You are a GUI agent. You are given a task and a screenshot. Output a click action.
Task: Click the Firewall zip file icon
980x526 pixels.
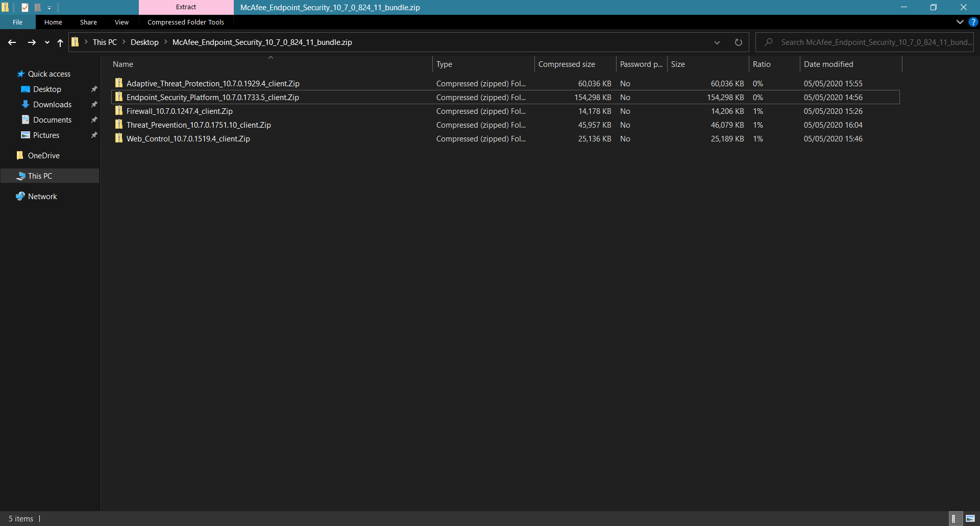(119, 111)
